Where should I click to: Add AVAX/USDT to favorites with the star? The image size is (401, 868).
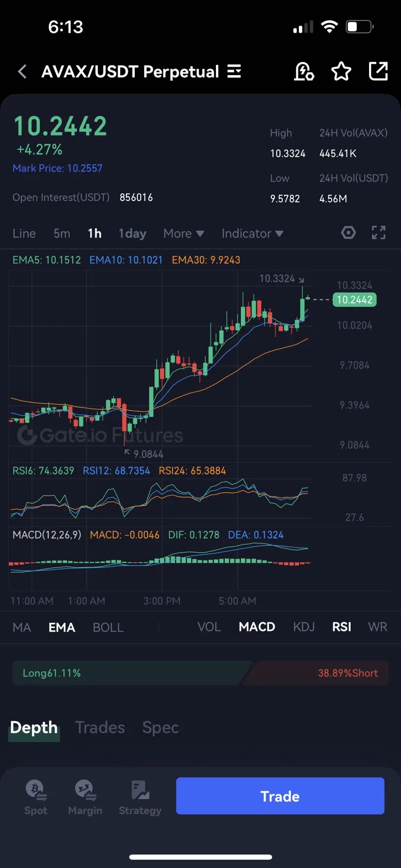pos(341,72)
